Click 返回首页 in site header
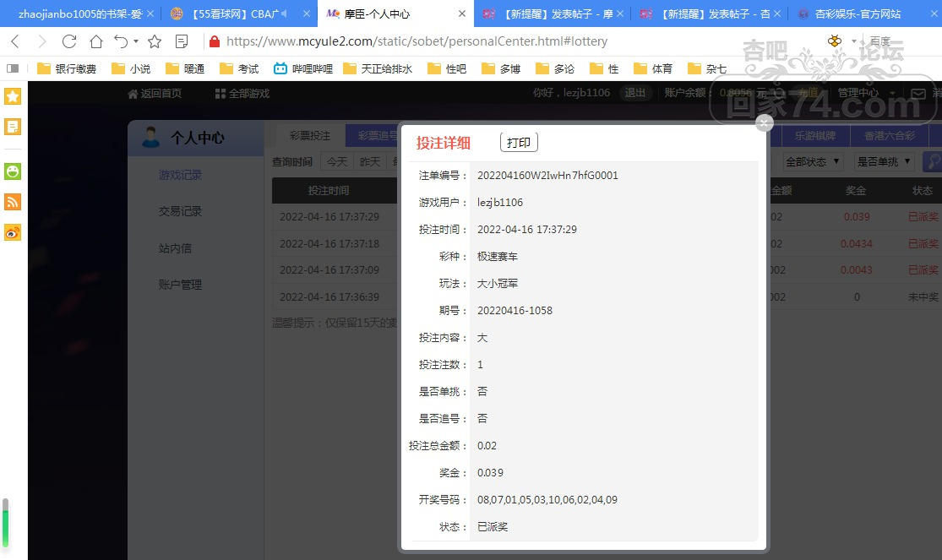 point(155,93)
